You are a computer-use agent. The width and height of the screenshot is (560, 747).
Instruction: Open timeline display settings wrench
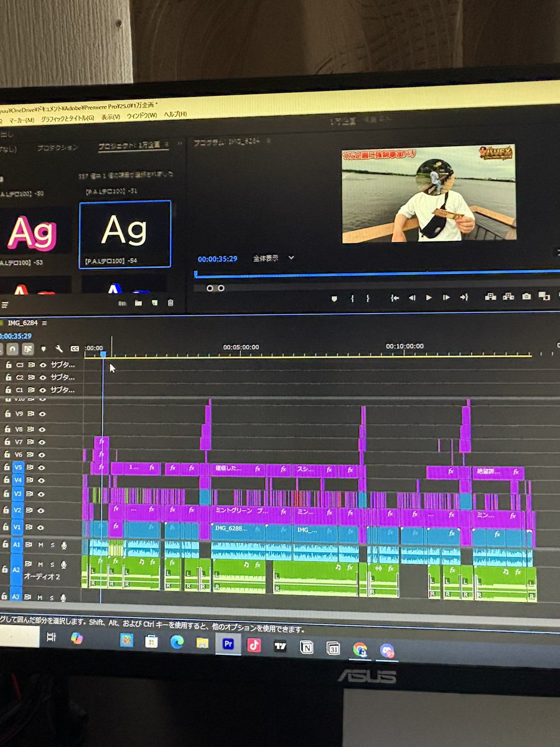click(59, 349)
